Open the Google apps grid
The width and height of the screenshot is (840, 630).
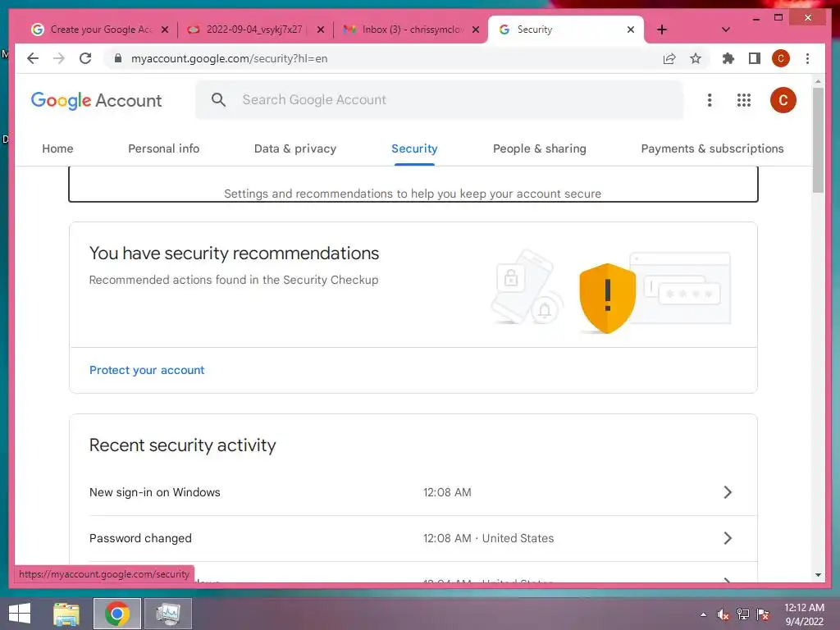tap(743, 100)
